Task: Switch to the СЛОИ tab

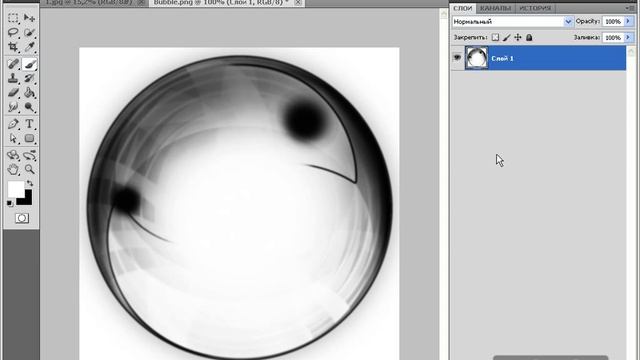Action: coord(463,8)
